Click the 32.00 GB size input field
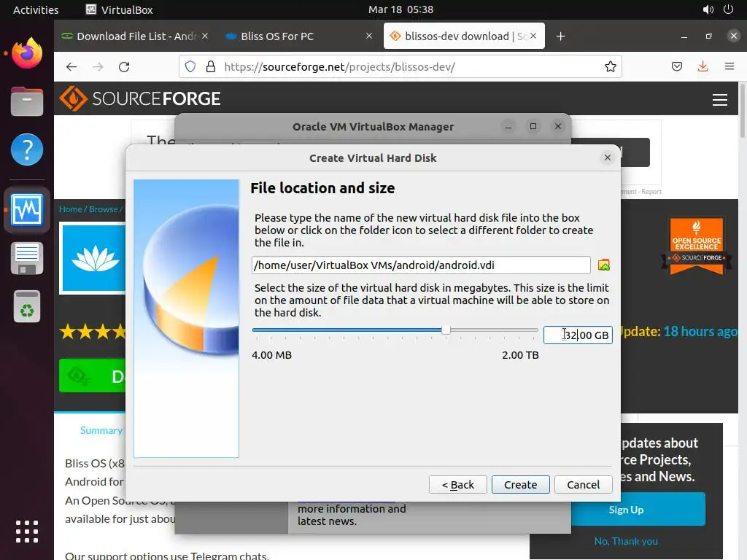 [x=578, y=335]
